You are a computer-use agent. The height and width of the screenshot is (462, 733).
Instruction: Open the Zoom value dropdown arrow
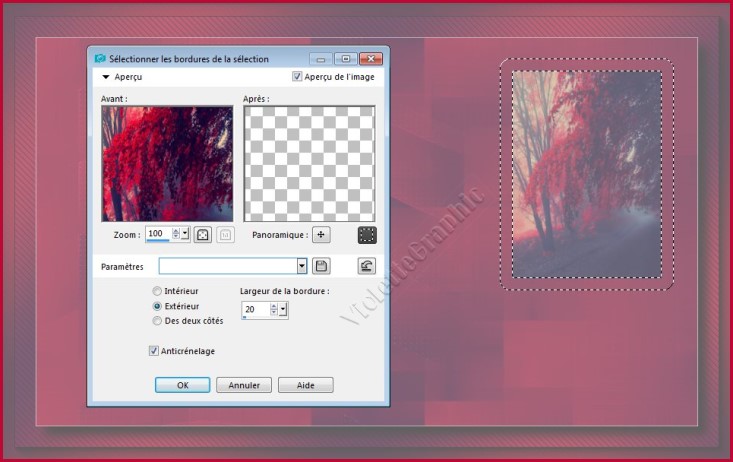pyautogui.click(x=186, y=234)
